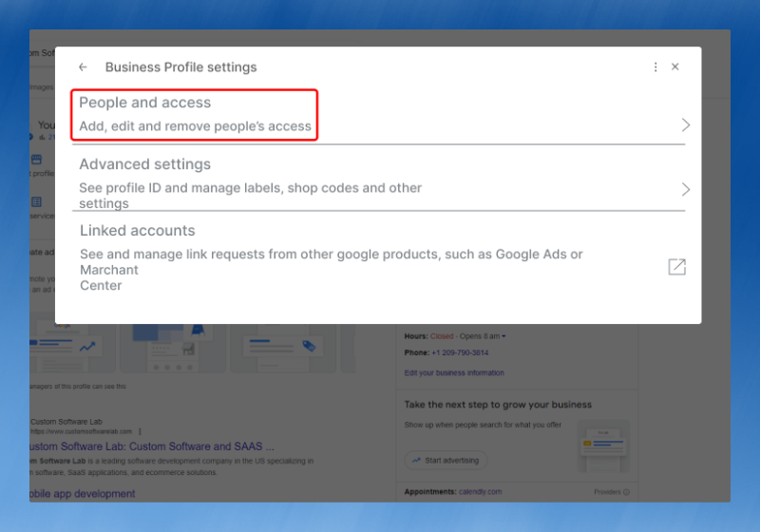Image resolution: width=760 pixels, height=532 pixels.
Task: Expand the hours dropdown next to Opens 8 am
Action: (x=503, y=336)
